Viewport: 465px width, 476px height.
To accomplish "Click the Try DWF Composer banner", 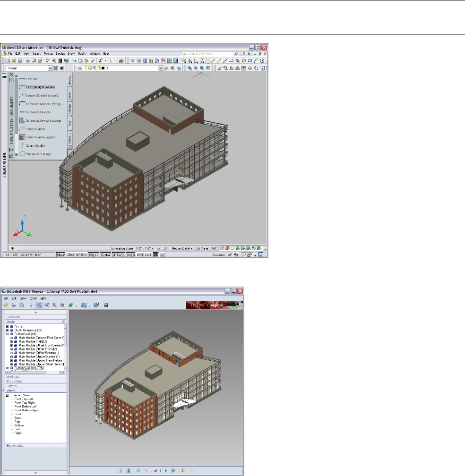I will [215, 305].
